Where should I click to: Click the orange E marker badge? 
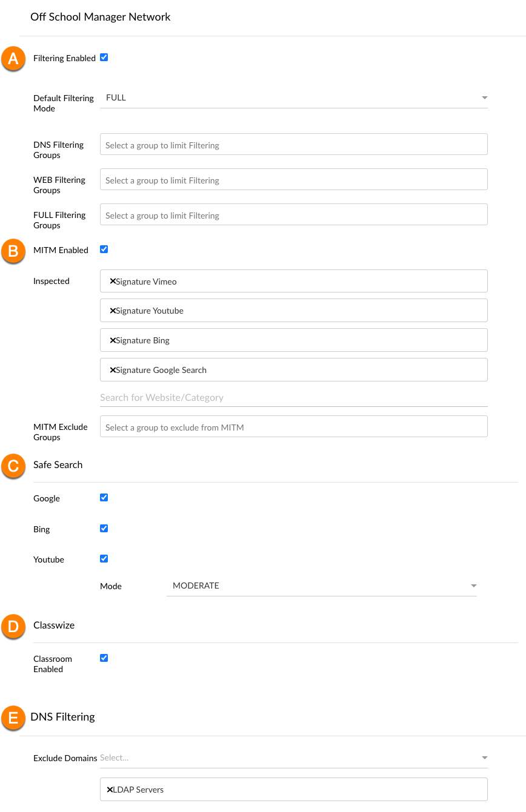pyautogui.click(x=13, y=718)
